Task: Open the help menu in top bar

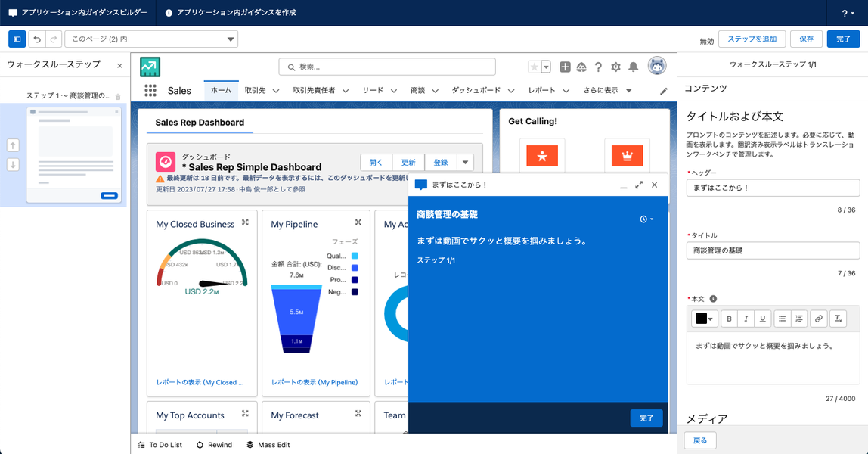Action: [x=848, y=13]
